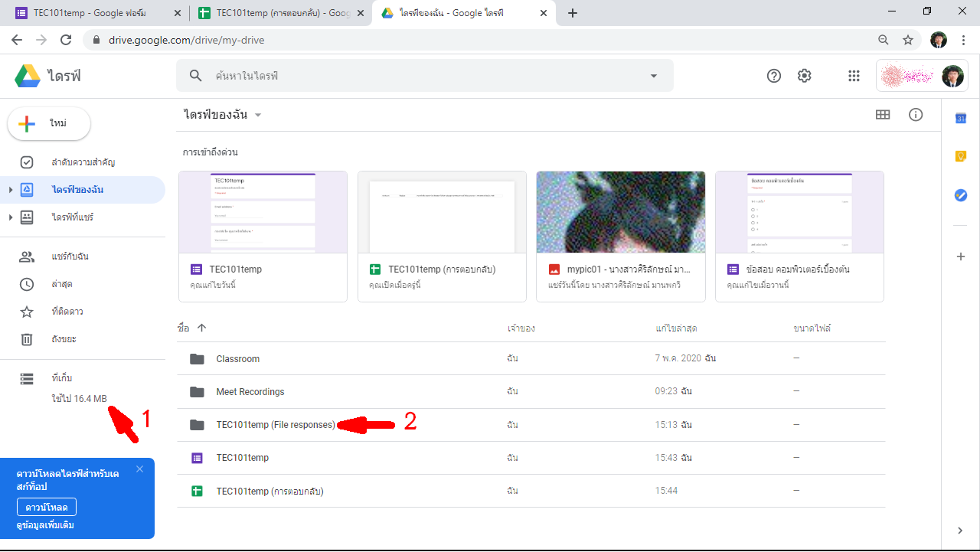
Task: Click the New button
Action: [49, 124]
